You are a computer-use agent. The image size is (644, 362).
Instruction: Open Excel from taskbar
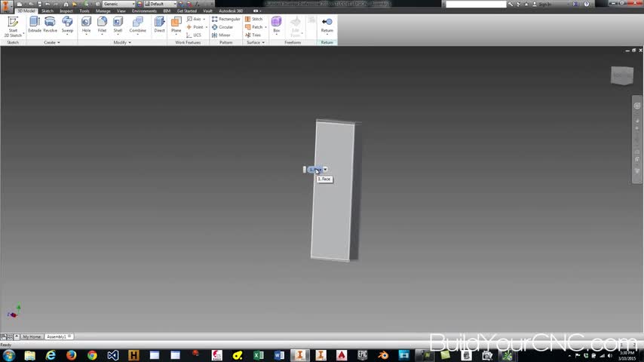pos(259,355)
